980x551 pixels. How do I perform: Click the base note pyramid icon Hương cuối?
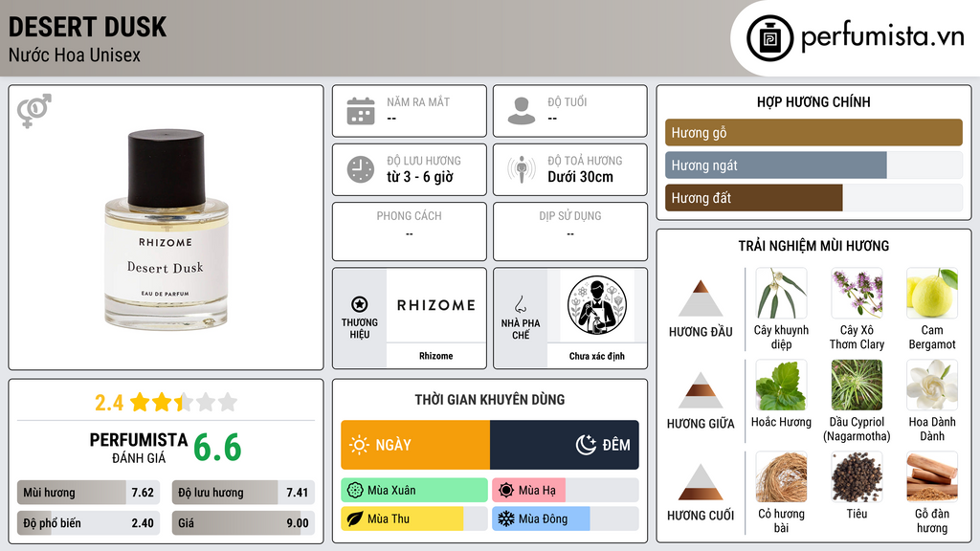click(x=701, y=482)
